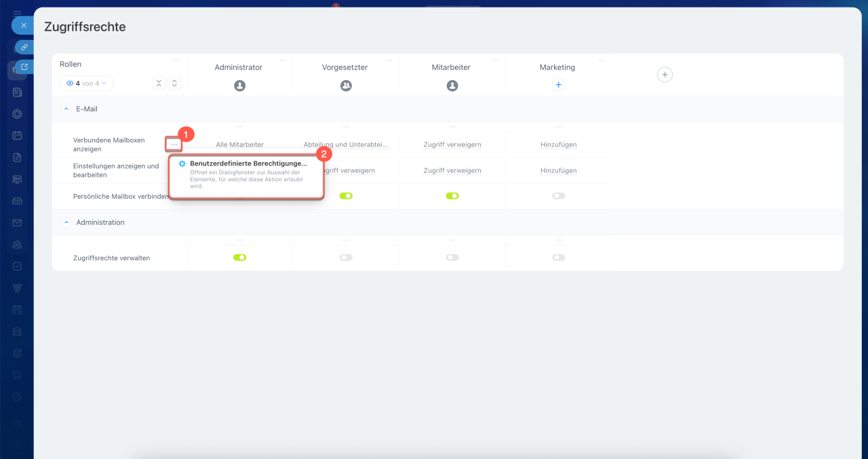This screenshot has height=459, width=868.
Task: Click the copy link icon
Action: tap(24, 47)
